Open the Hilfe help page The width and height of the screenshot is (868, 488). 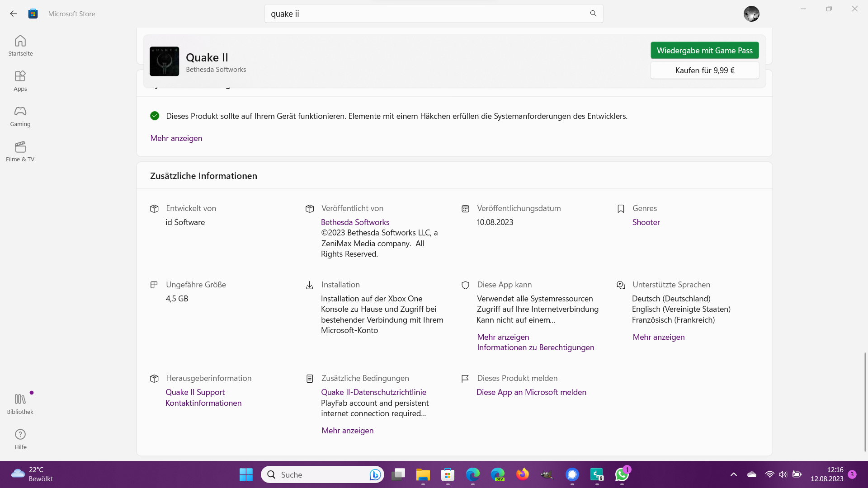[20, 439]
